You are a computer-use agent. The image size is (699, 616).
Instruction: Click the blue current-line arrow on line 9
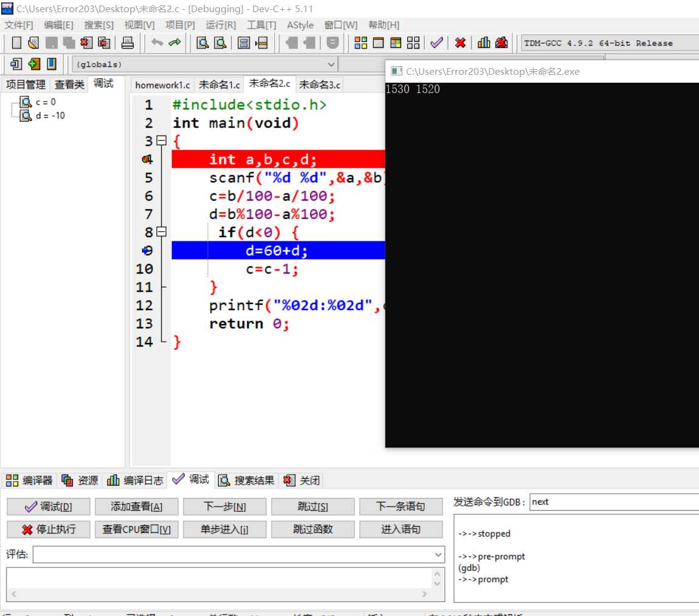point(147,251)
